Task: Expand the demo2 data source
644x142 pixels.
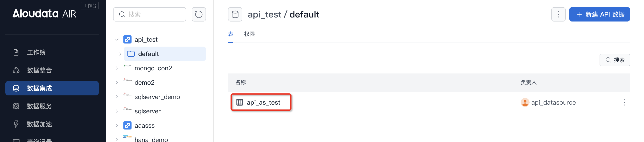Action: pyautogui.click(x=116, y=82)
